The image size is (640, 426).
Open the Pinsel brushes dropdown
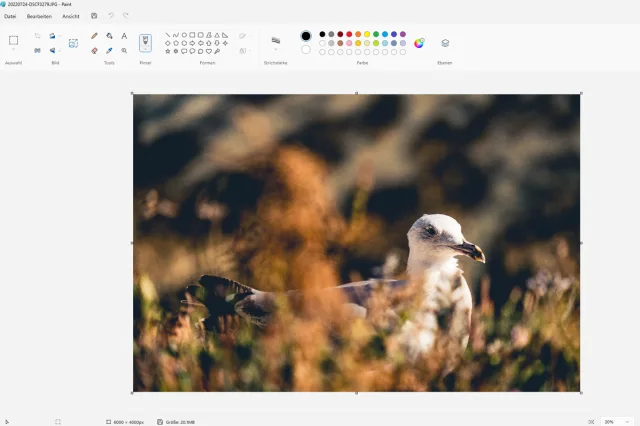145,51
